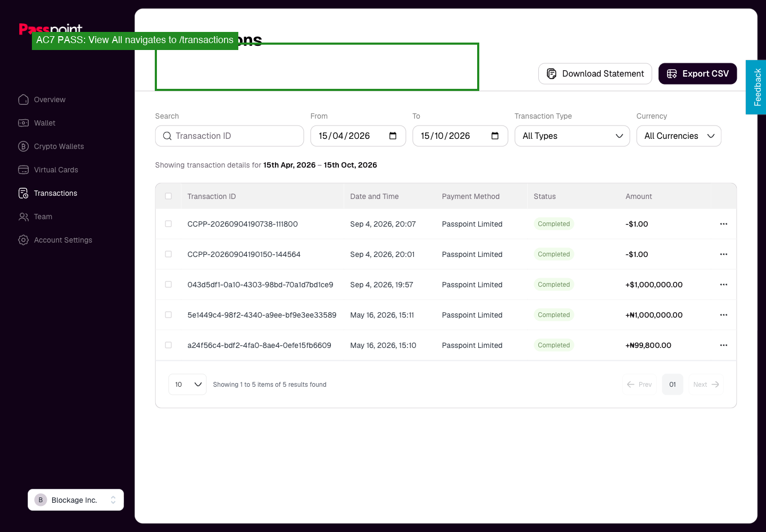Click the Download Statement button
766x532 pixels.
(595, 73)
